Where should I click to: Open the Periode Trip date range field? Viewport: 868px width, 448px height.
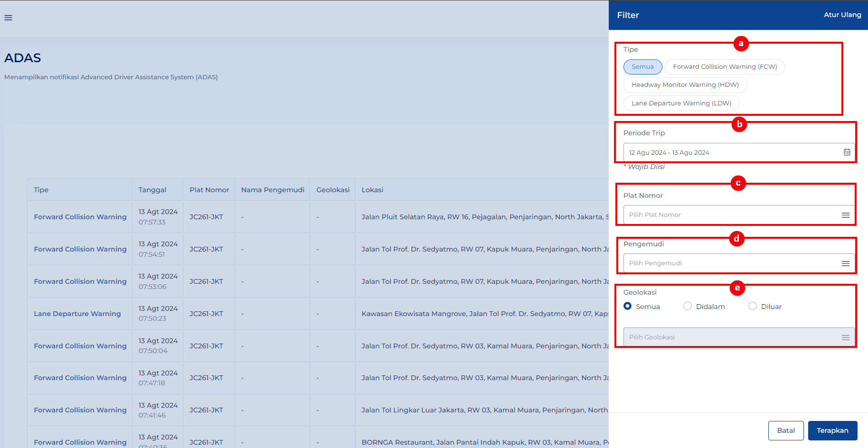739,152
